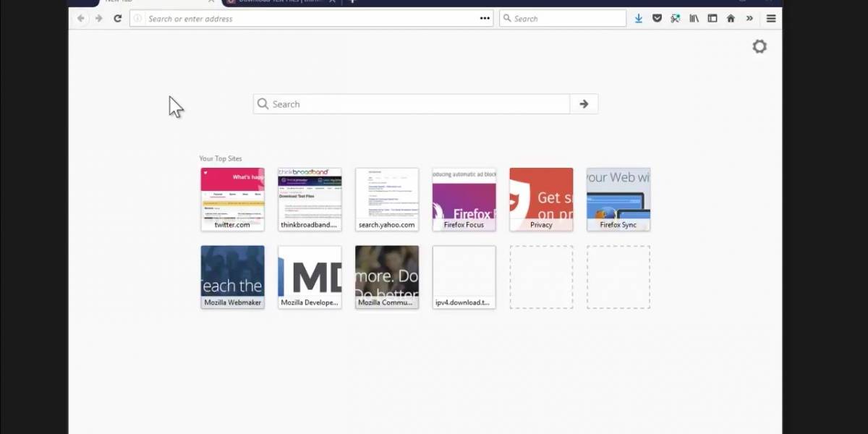This screenshot has height=434, width=868.
Task: Click the search submit arrow button
Action: pyautogui.click(x=584, y=104)
